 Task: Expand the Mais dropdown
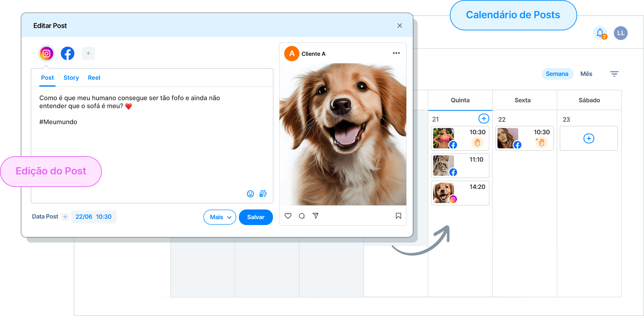tap(220, 217)
